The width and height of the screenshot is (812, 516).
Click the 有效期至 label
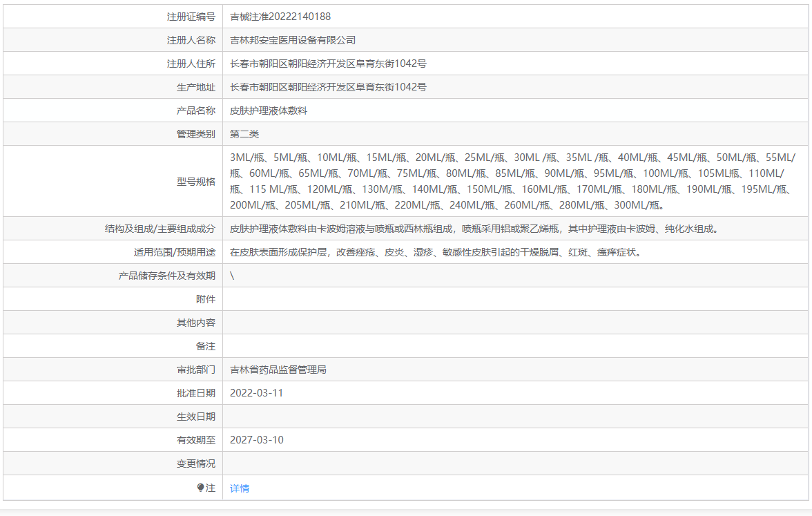tap(196, 440)
